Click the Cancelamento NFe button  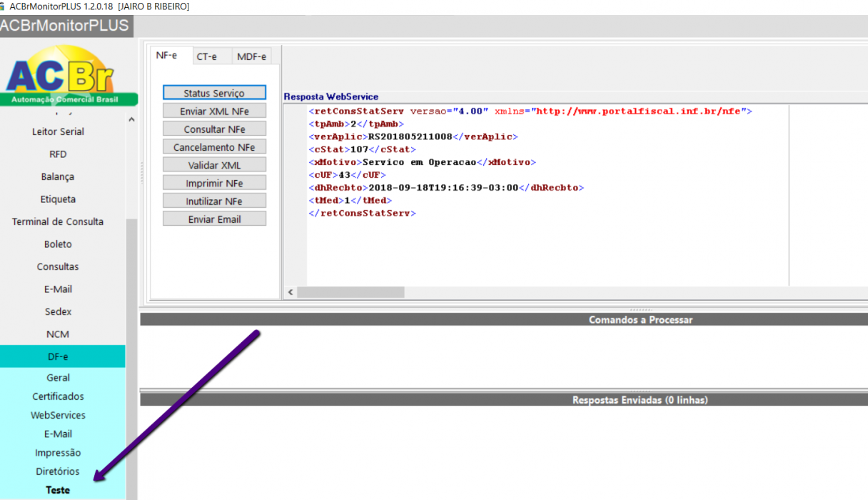(214, 146)
